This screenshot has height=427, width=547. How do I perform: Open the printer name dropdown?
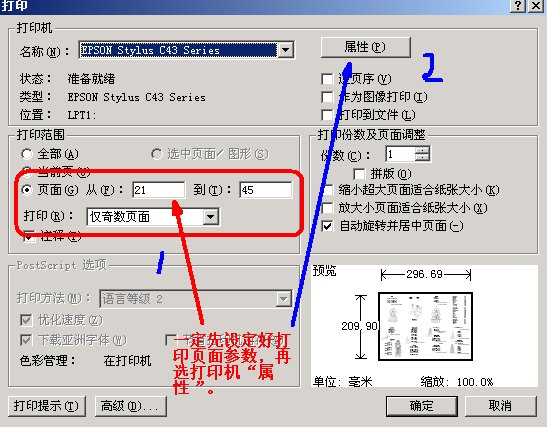click(x=285, y=50)
